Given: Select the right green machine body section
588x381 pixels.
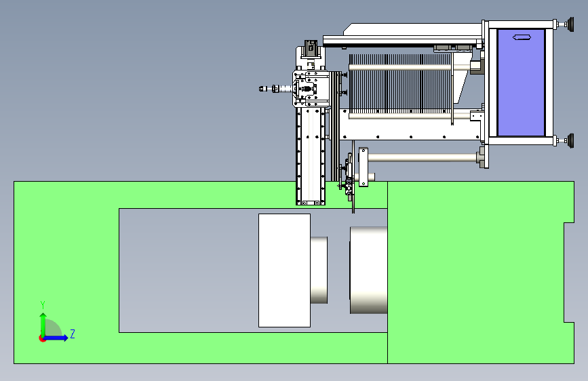Looking at the screenshot, I should click(x=480, y=273).
